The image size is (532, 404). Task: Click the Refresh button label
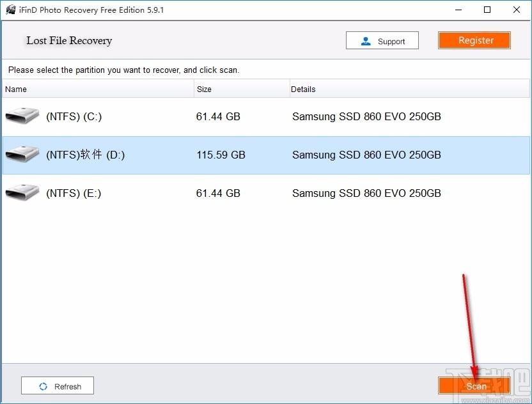pyautogui.click(x=68, y=386)
